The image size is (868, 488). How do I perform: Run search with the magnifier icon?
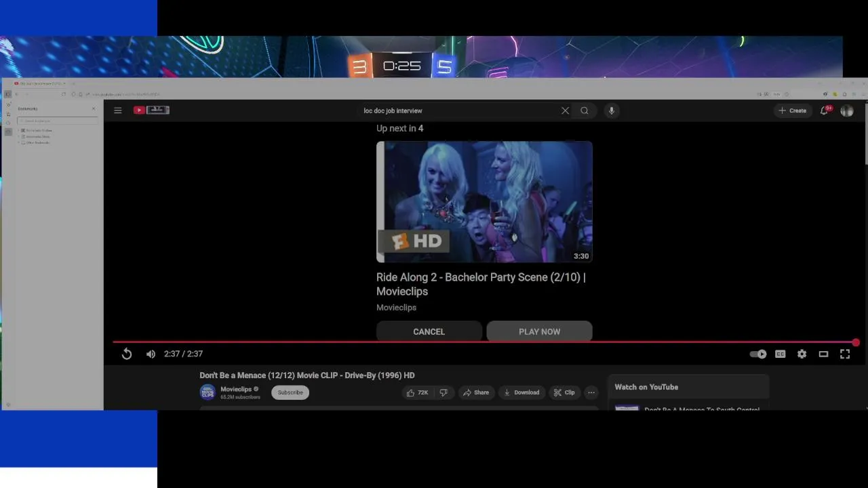point(585,110)
